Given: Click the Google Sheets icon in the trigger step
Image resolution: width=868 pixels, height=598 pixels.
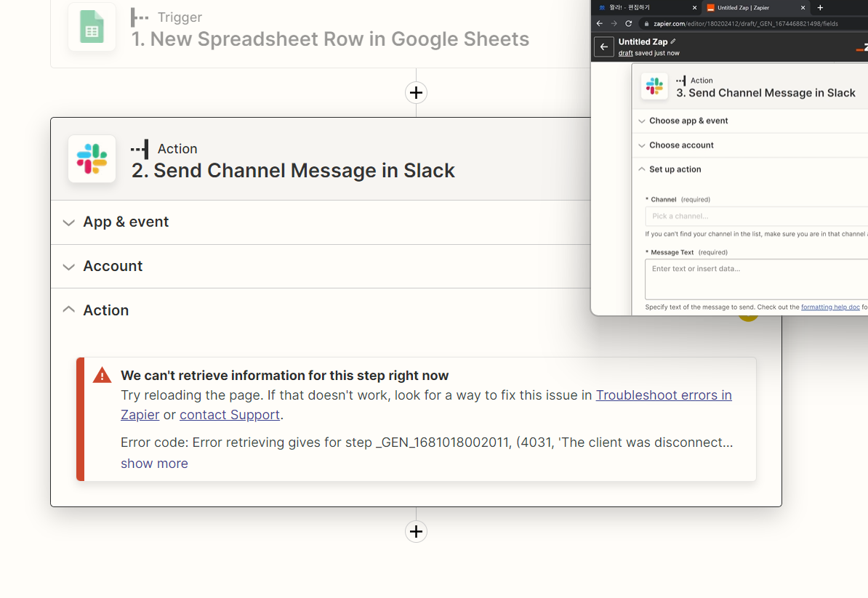Looking at the screenshot, I should tap(92, 27).
